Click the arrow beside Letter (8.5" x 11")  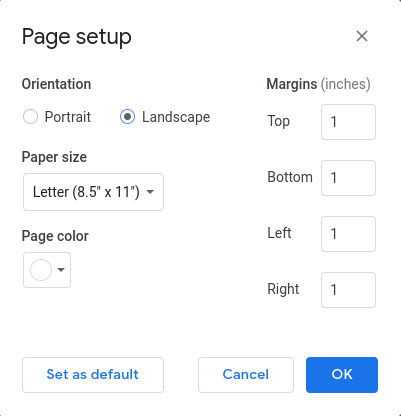(x=150, y=192)
